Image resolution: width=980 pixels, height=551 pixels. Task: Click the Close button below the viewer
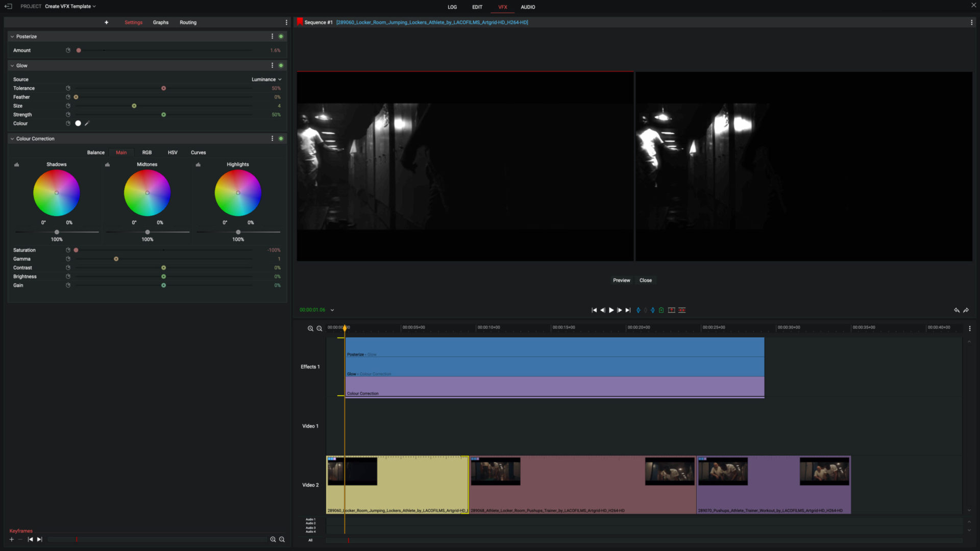[x=645, y=280]
